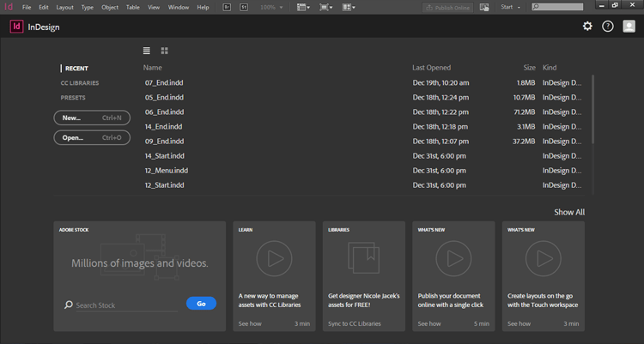Play the Touch workspace layouts video

click(x=544, y=258)
